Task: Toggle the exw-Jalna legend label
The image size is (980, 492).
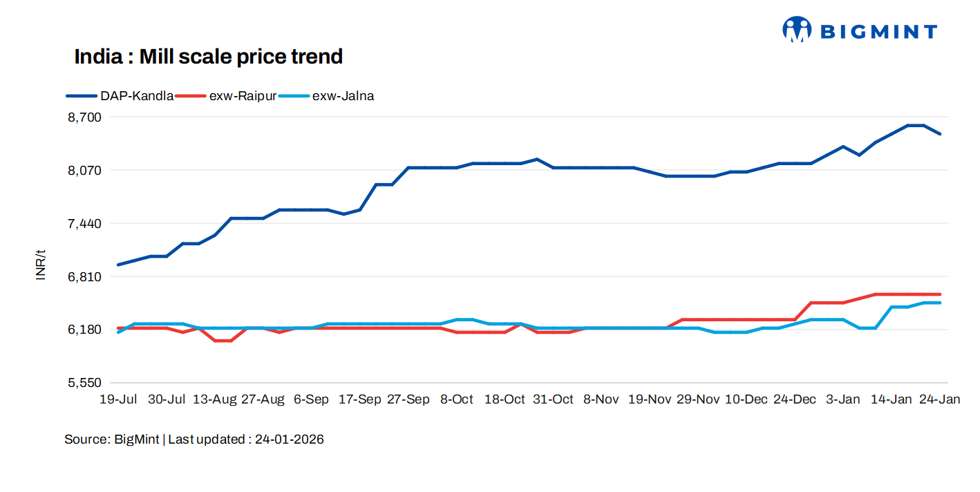Action: [343, 96]
